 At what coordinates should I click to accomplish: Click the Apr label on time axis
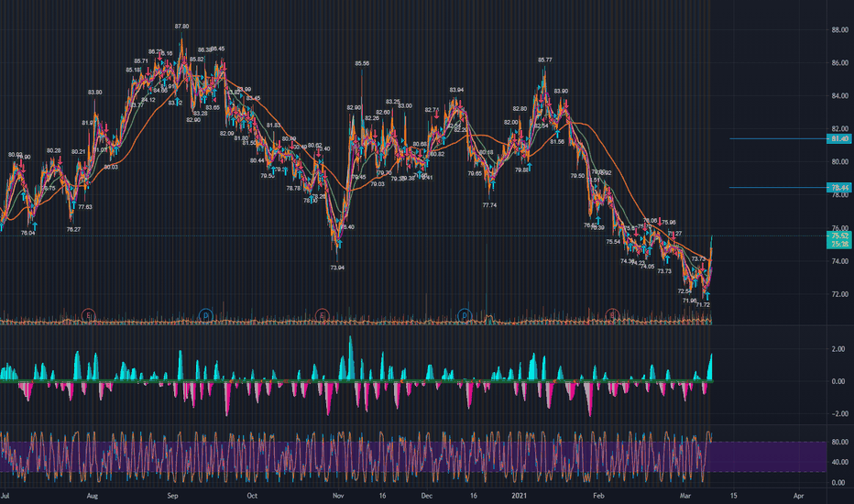[798, 496]
